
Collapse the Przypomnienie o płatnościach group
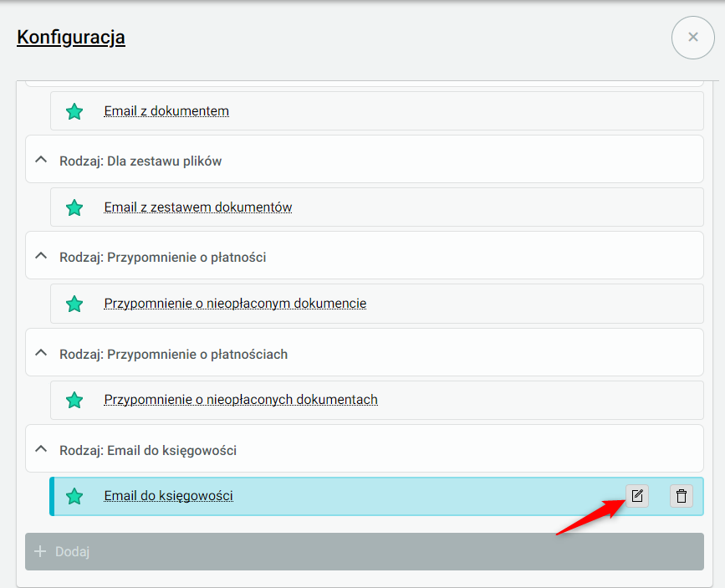pos(41,353)
